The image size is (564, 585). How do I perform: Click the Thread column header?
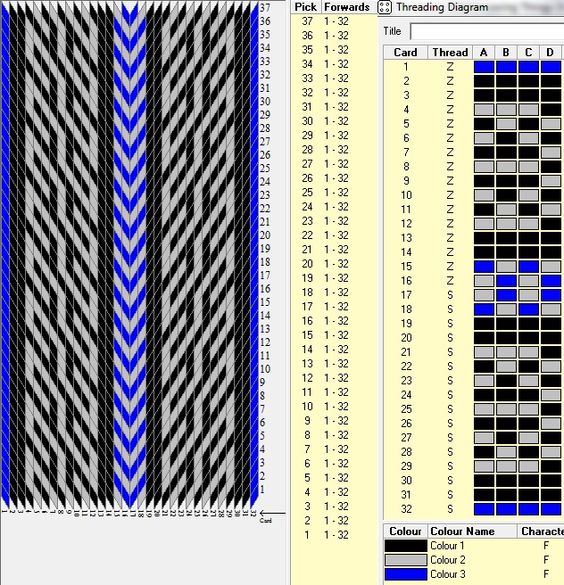click(450, 52)
